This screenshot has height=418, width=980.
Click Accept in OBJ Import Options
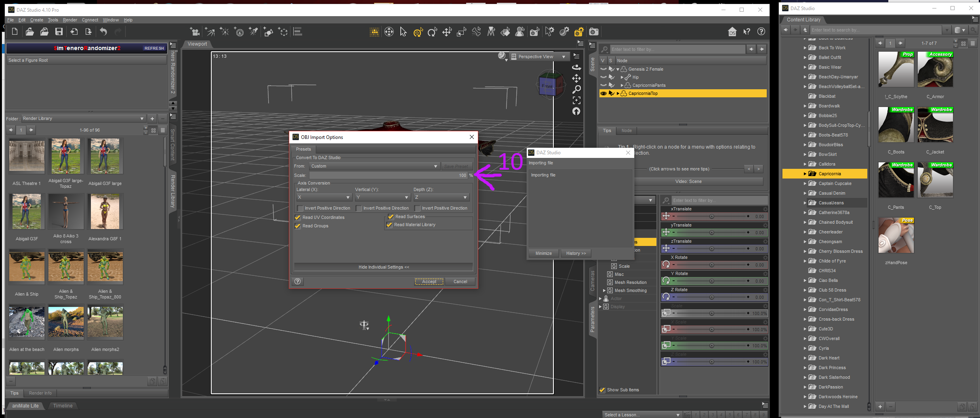(429, 281)
